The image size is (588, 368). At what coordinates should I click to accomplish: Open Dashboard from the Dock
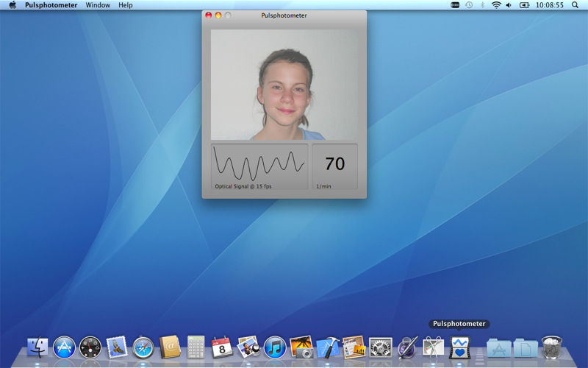pyautogui.click(x=90, y=347)
